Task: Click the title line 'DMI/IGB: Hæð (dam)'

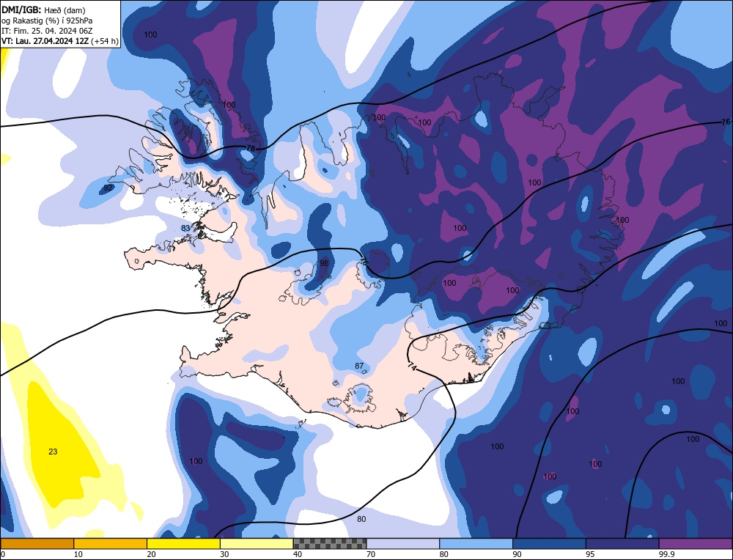Action: (43, 10)
